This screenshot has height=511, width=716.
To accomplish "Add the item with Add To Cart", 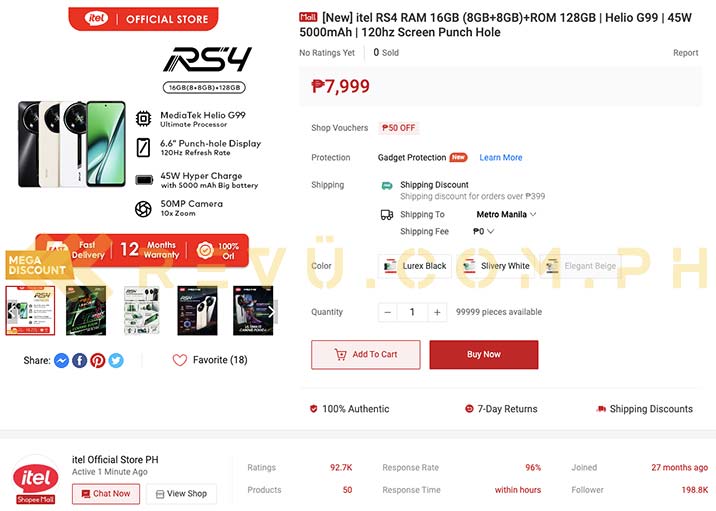I will (x=366, y=354).
